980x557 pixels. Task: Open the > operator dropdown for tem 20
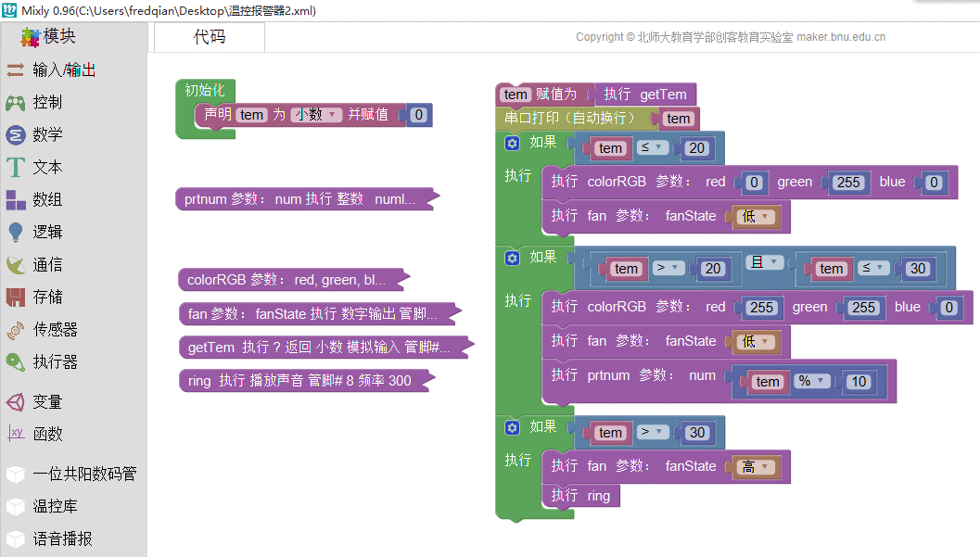tap(668, 268)
